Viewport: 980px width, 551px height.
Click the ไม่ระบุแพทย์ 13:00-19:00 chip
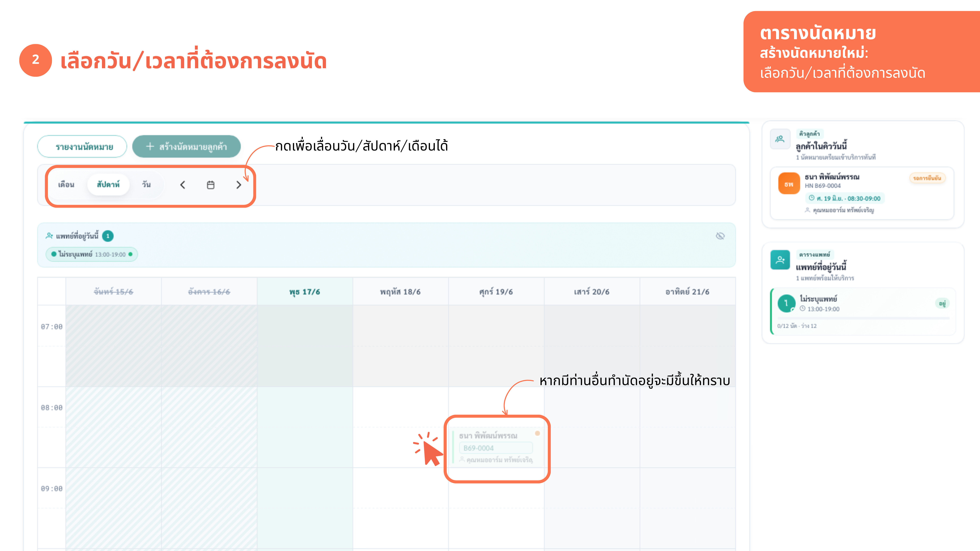tap(92, 254)
